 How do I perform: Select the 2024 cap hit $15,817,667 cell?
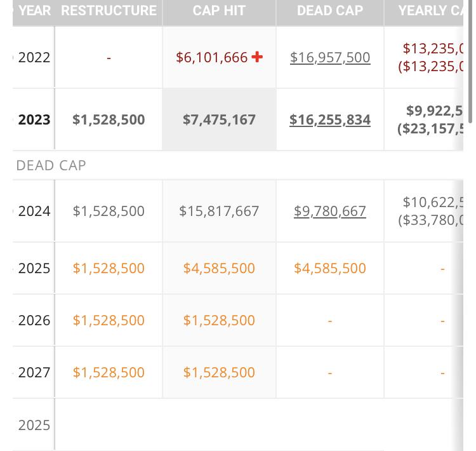219,211
